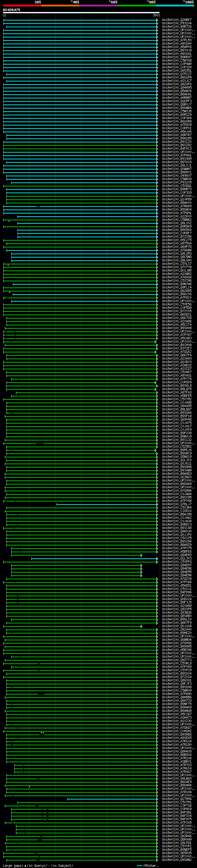This screenshot has width=197, height=868.
Task: Open hit UniRef100_B9T4J8
Action: (176, 50)
